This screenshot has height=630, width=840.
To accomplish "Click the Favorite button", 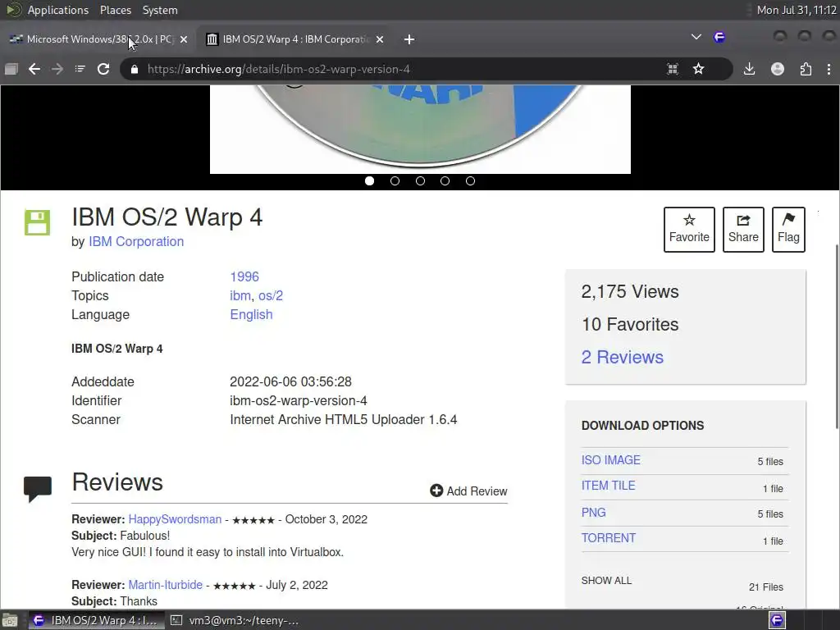I will pos(689,230).
